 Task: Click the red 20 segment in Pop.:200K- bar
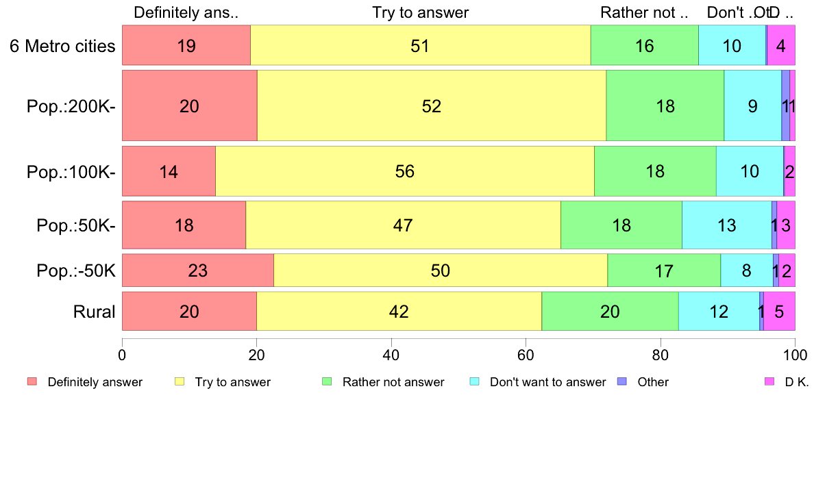pos(190,106)
